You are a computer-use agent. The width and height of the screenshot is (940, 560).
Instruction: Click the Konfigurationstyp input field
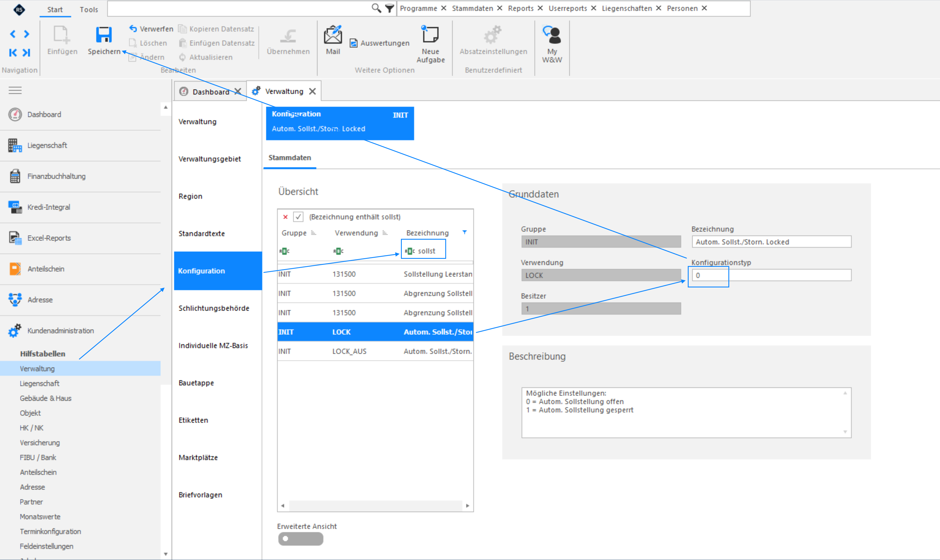tap(771, 275)
